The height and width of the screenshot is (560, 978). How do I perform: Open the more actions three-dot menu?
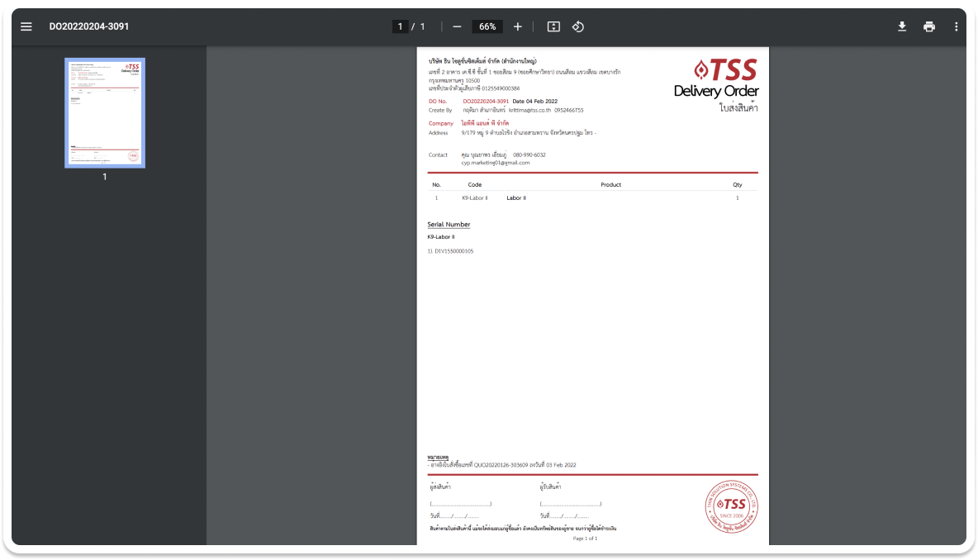(x=956, y=26)
